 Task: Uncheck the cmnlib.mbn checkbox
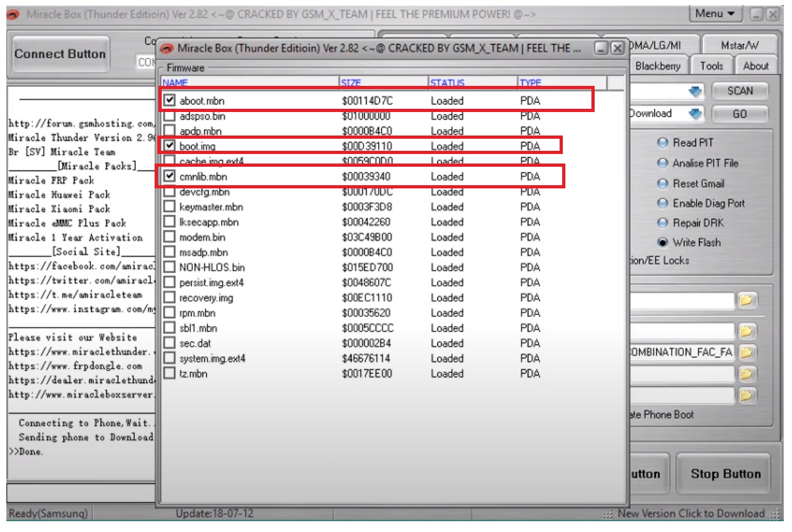(169, 176)
